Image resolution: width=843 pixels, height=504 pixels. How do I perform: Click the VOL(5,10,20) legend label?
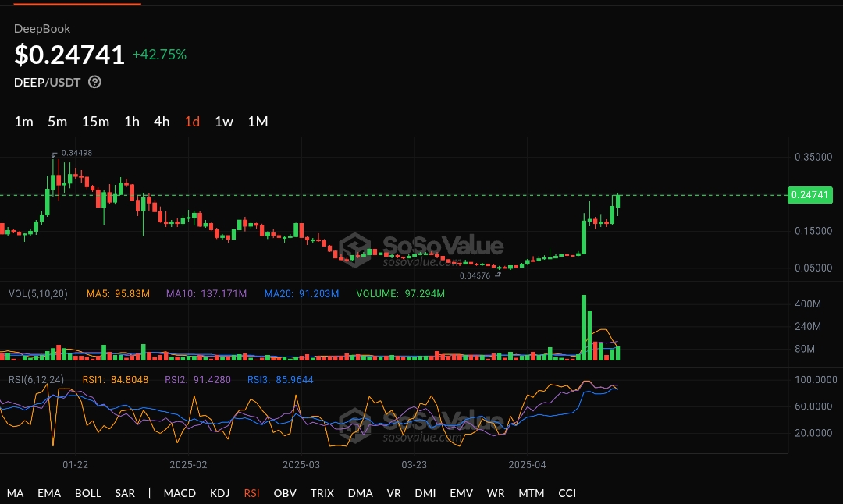coord(38,294)
